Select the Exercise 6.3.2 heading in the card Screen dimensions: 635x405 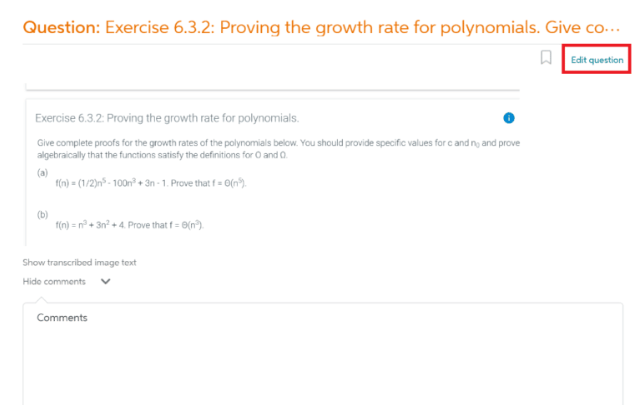coord(167,118)
